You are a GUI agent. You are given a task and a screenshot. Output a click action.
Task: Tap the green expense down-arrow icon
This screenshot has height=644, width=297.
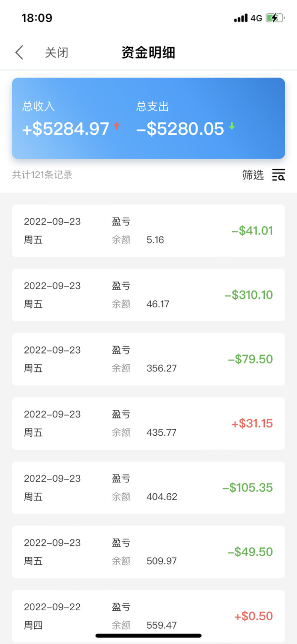(232, 126)
